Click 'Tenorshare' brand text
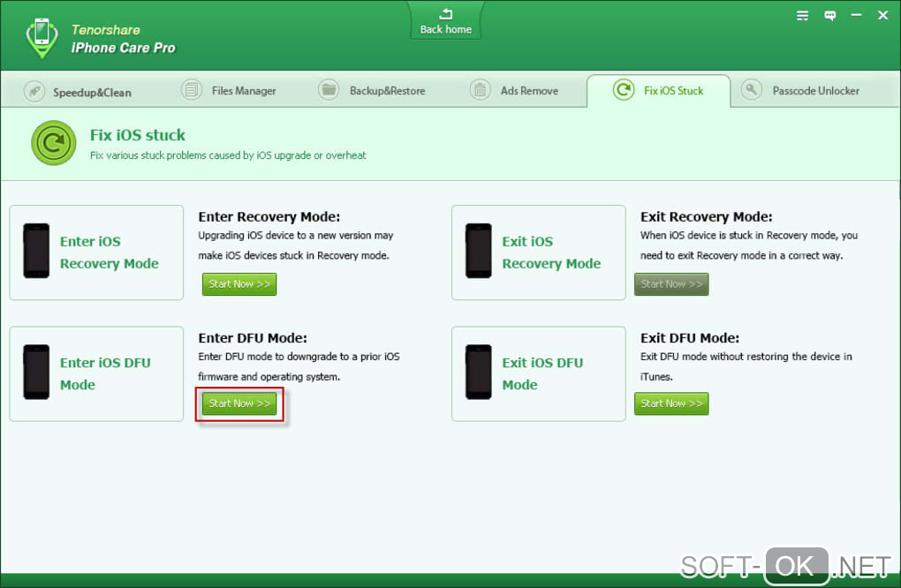The height and width of the screenshot is (588, 901). [106, 30]
